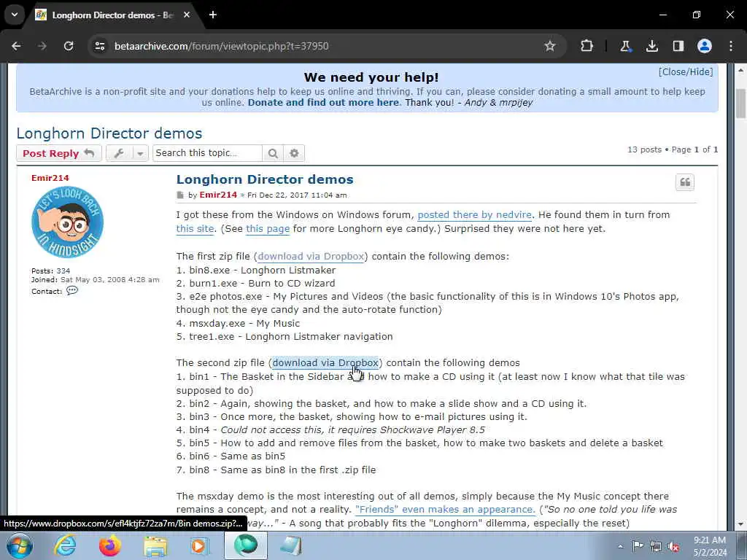Click '13 posts' count text
Image resolution: width=747 pixels, height=560 pixels.
[x=644, y=149]
